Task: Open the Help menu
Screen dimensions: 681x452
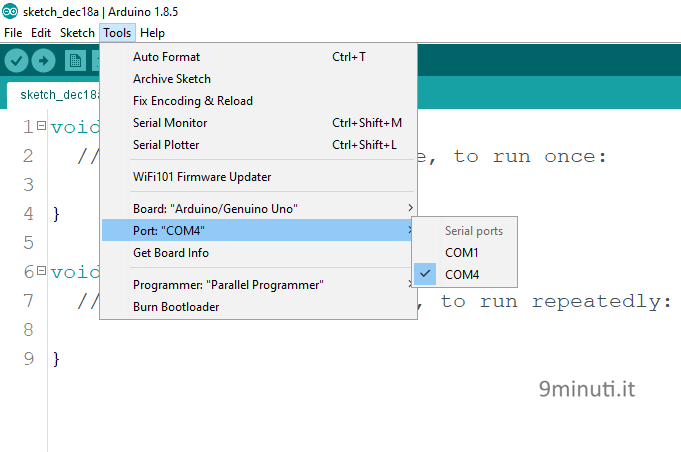Action: tap(152, 33)
